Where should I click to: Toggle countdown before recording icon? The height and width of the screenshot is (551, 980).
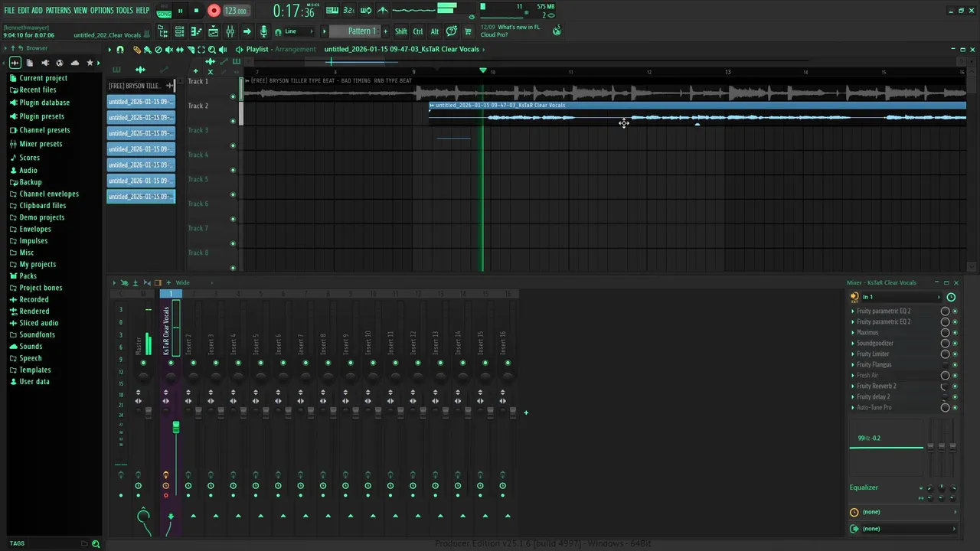[x=348, y=10]
